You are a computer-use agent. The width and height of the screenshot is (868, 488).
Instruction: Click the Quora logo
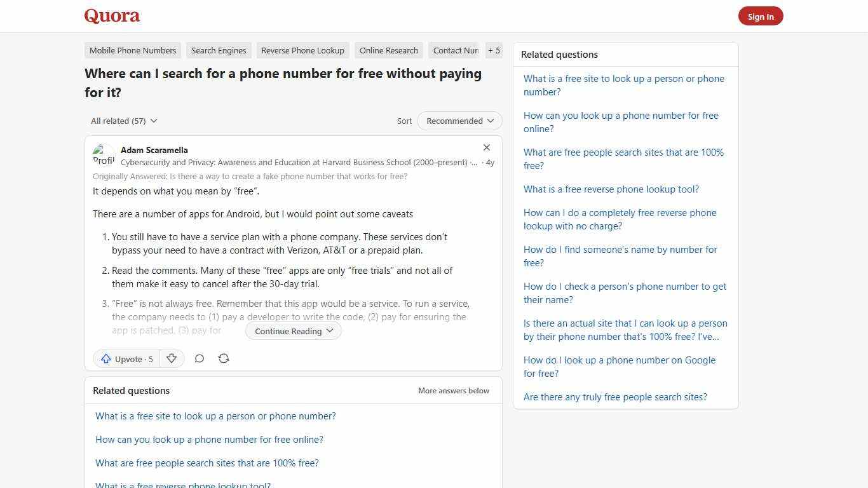[x=111, y=15]
